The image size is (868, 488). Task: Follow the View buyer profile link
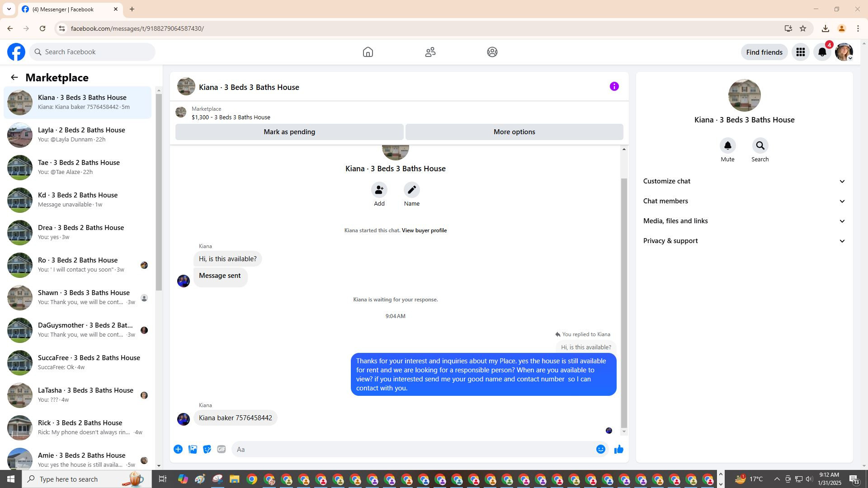point(424,230)
